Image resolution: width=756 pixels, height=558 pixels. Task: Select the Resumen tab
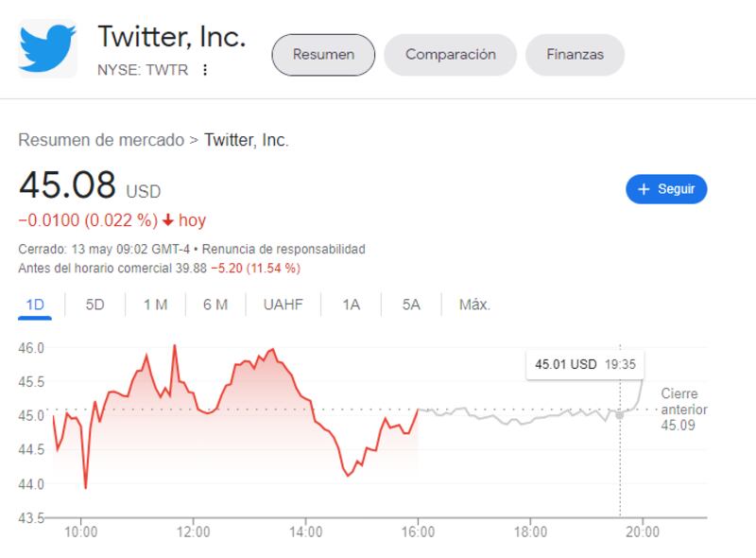pyautogui.click(x=323, y=54)
